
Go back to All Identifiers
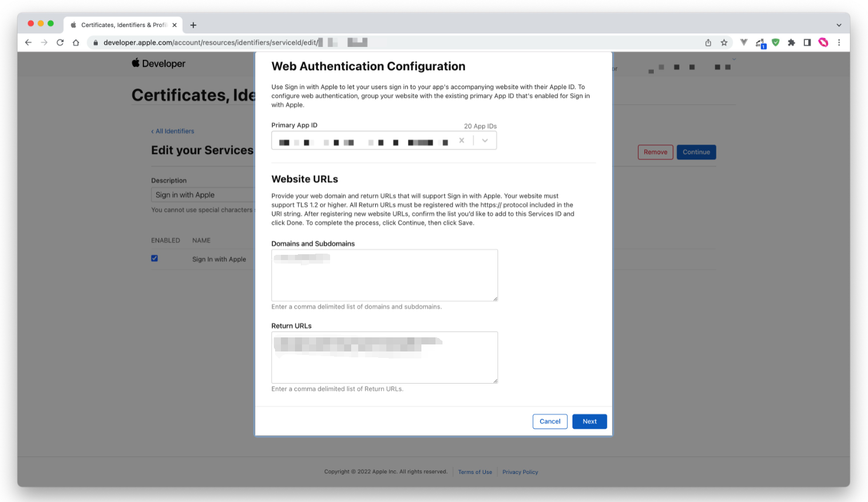point(173,131)
